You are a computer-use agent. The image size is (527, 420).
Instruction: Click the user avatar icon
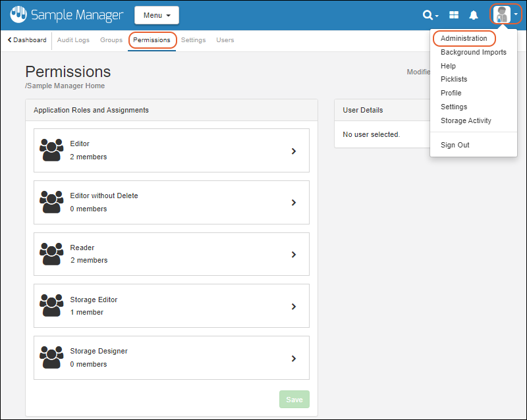(503, 14)
